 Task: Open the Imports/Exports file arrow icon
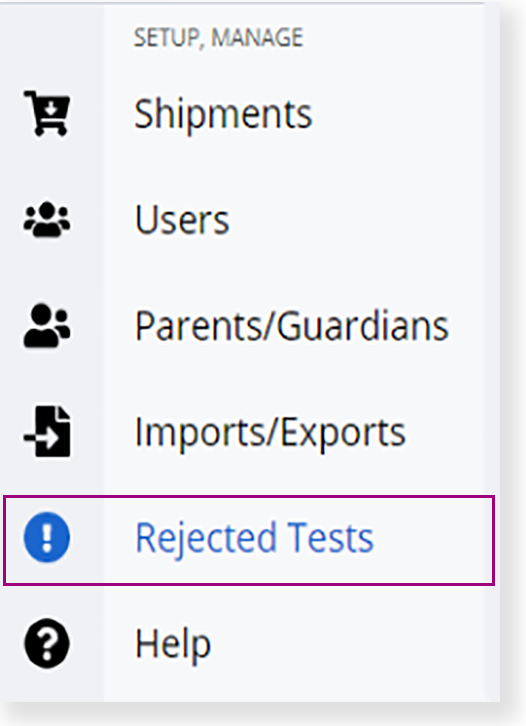47,432
